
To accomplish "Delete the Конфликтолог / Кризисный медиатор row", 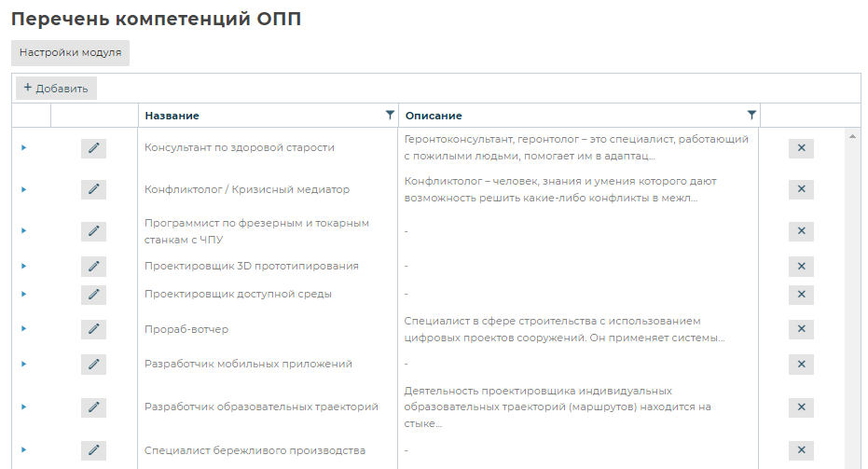I will 801,189.
